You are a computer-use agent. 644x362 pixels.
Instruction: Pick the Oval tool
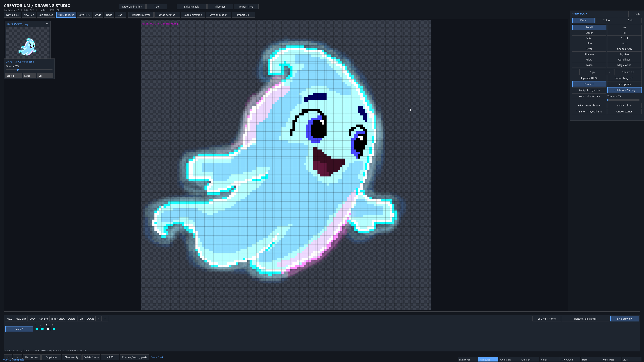click(x=589, y=49)
